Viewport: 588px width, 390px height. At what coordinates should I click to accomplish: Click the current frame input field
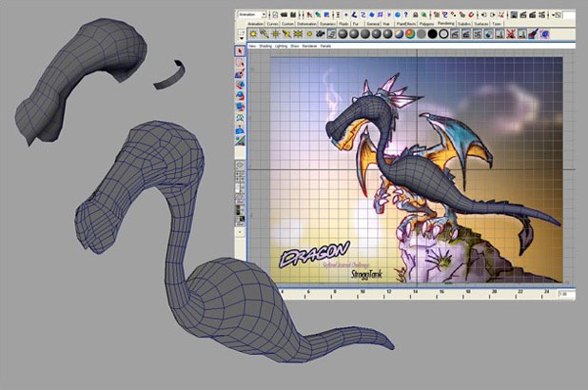click(566, 294)
